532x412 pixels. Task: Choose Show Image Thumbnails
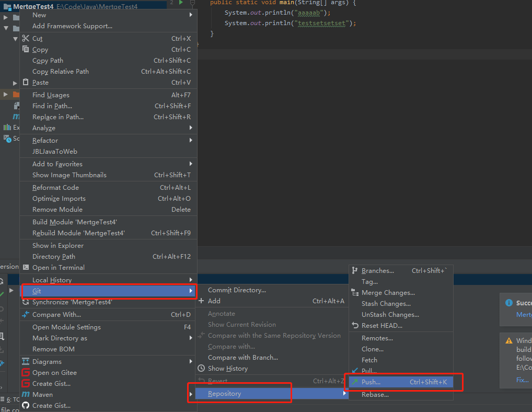(x=109, y=175)
